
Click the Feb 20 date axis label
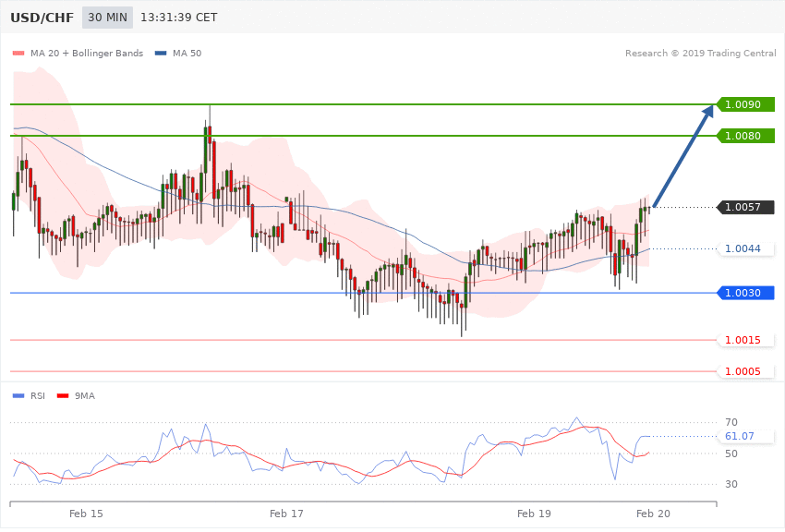tap(653, 514)
